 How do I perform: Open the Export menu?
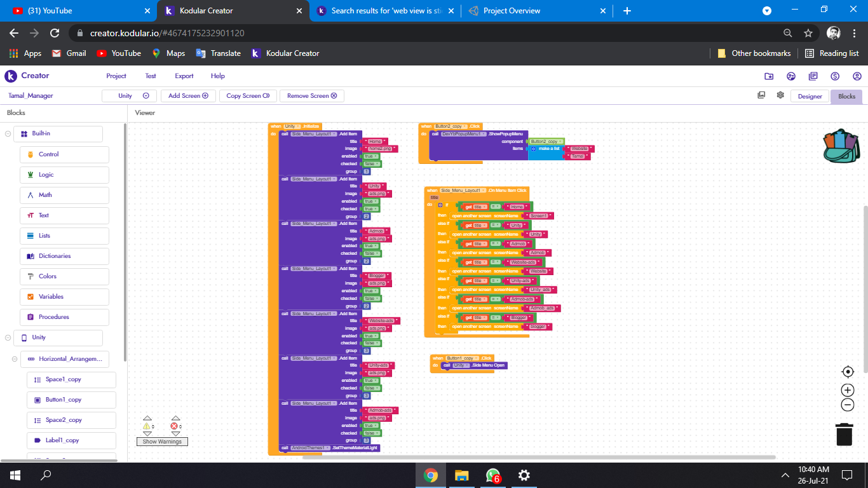click(184, 76)
